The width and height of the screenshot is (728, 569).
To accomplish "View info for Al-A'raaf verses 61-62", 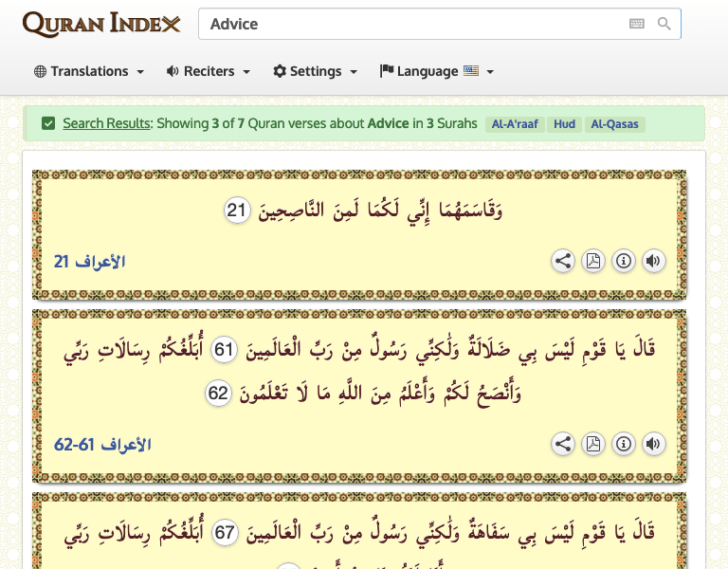I will coord(624,443).
